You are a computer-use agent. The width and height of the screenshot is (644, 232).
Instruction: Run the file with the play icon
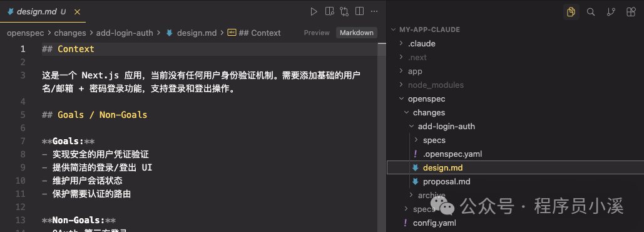coord(314,11)
